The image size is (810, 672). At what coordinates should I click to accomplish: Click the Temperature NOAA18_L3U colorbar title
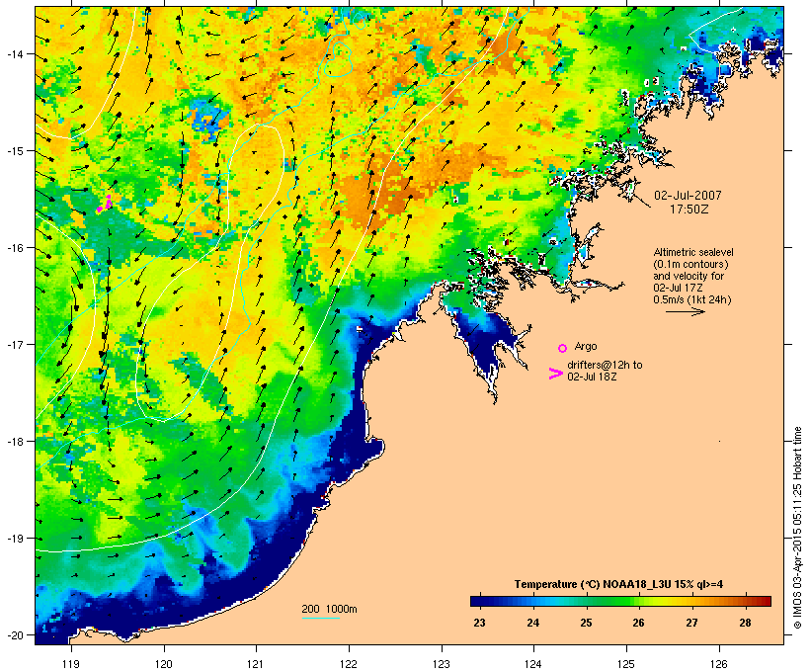(618, 584)
